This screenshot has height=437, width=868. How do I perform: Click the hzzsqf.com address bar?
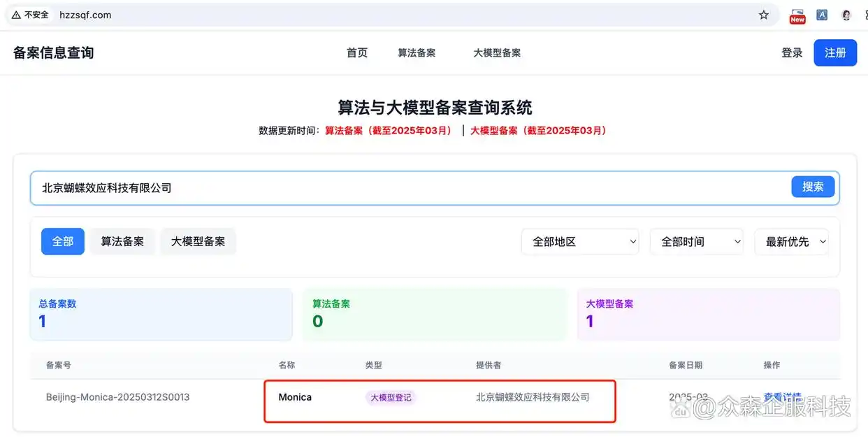[85, 14]
